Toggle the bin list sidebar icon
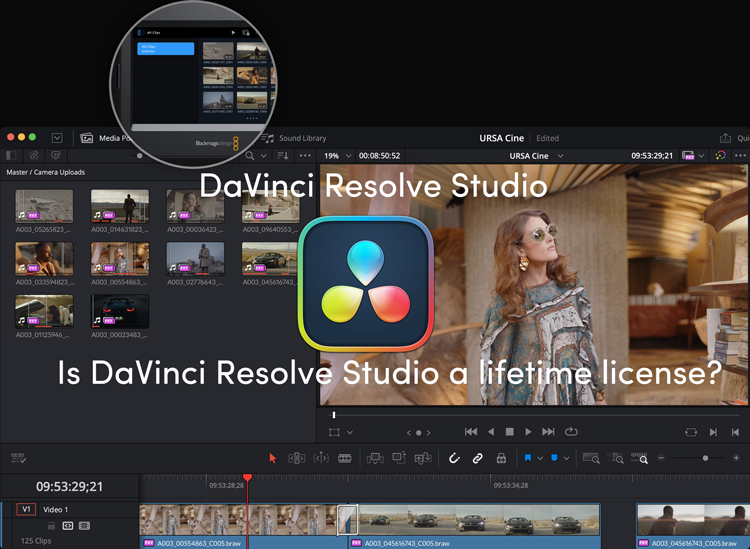Viewport: 750px width, 549px height. pos(11,155)
